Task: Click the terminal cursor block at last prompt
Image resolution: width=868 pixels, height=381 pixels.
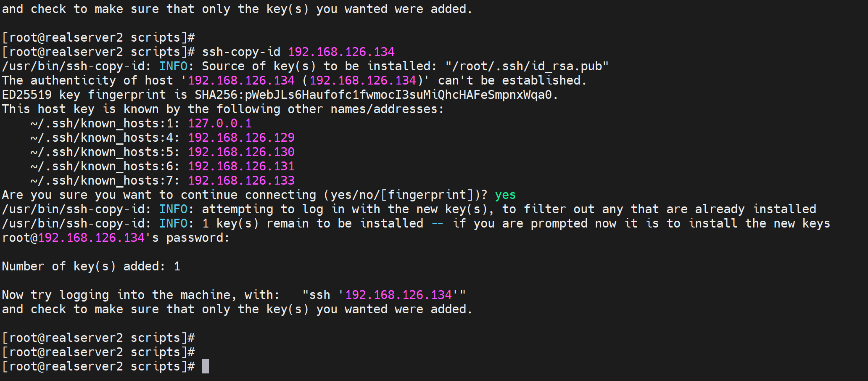Action: [x=205, y=366]
